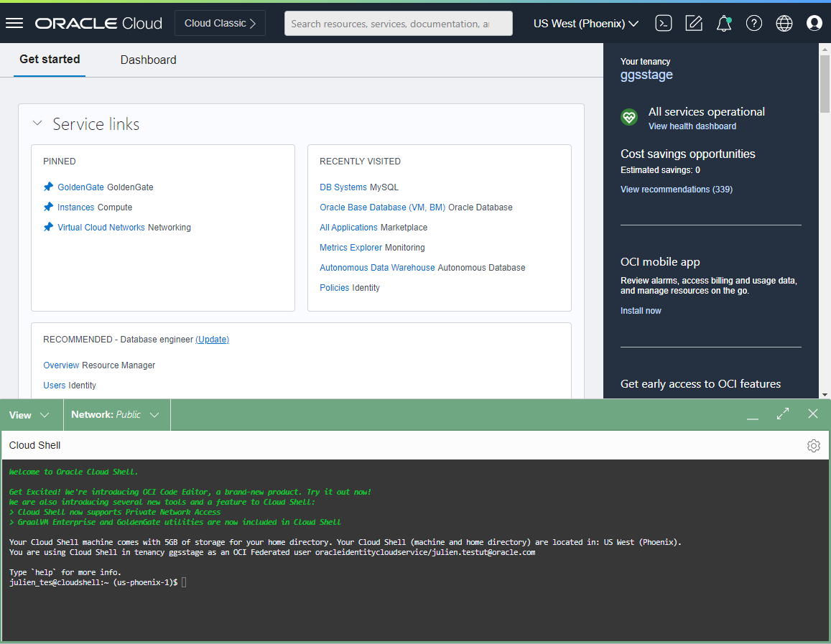Click the resource search field

pos(398,23)
